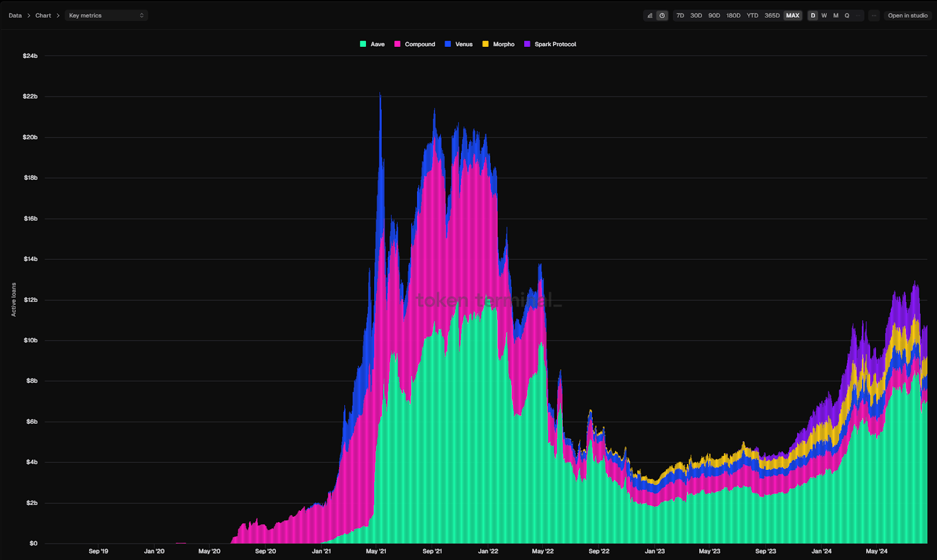
Task: Click the breadcrumb chevron after Data
Action: point(28,15)
